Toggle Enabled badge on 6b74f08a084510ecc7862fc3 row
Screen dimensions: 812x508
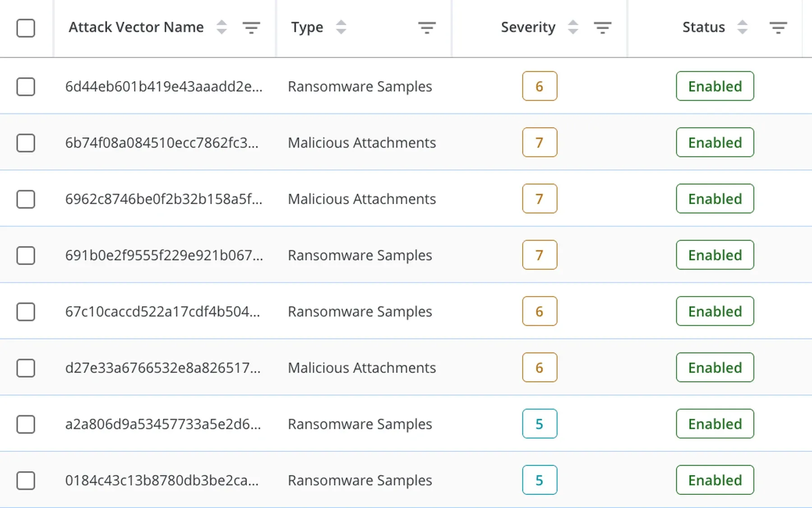715,142
